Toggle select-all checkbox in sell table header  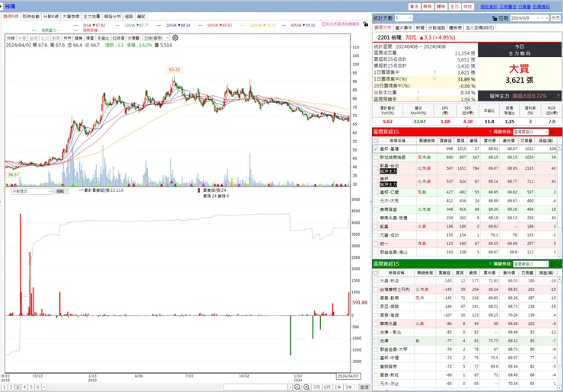point(376,272)
